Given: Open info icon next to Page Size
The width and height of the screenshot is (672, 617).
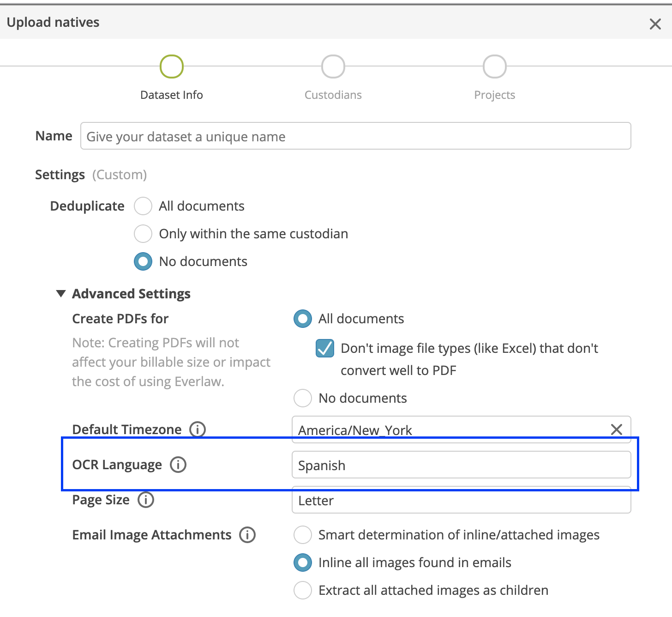Looking at the screenshot, I should pyautogui.click(x=146, y=500).
